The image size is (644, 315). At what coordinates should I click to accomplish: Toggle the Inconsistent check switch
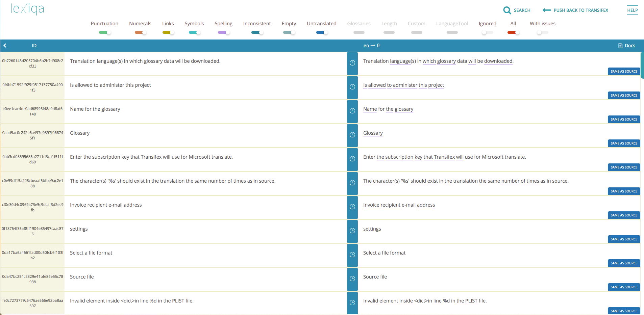(x=257, y=32)
